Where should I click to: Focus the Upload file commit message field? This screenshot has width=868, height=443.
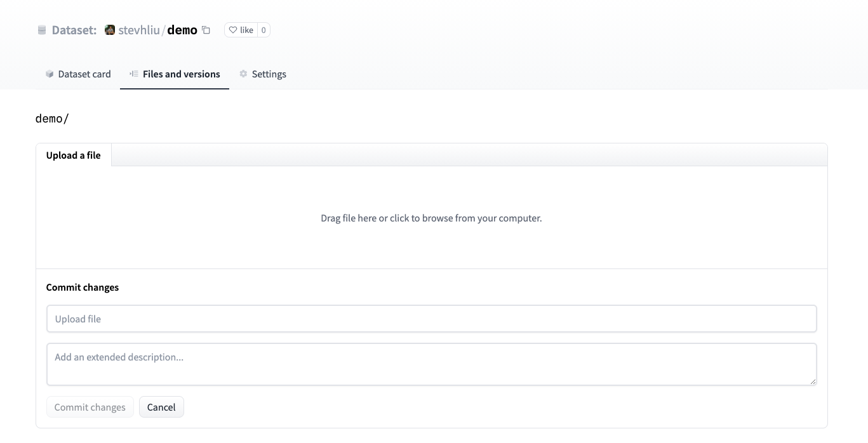click(431, 319)
